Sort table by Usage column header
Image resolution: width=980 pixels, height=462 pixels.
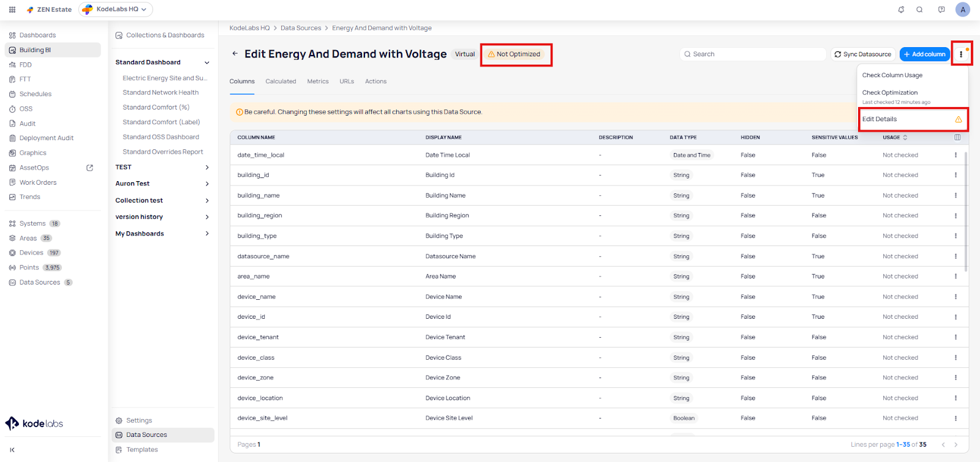[x=894, y=138]
